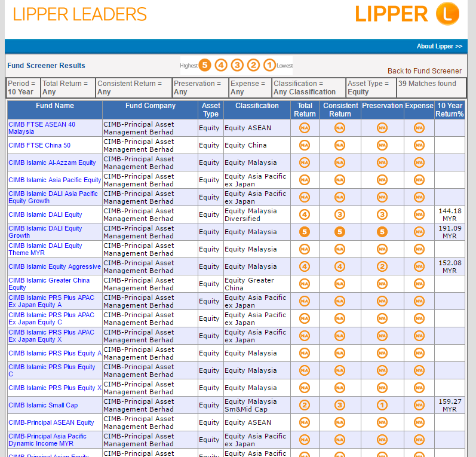Click Consistent Return rating 3 for CIMB Islamic DALI Equity
Screen dimensions: 476x457
coord(340,214)
